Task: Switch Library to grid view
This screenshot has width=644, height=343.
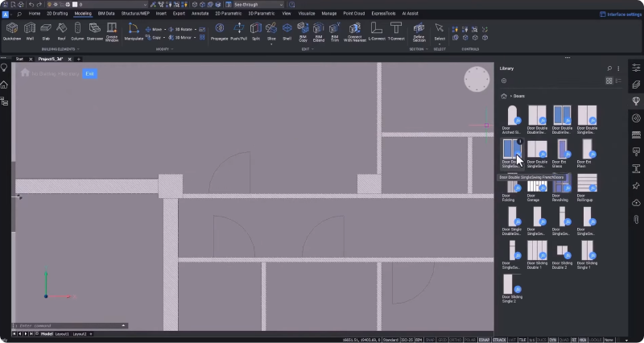Action: (609, 81)
